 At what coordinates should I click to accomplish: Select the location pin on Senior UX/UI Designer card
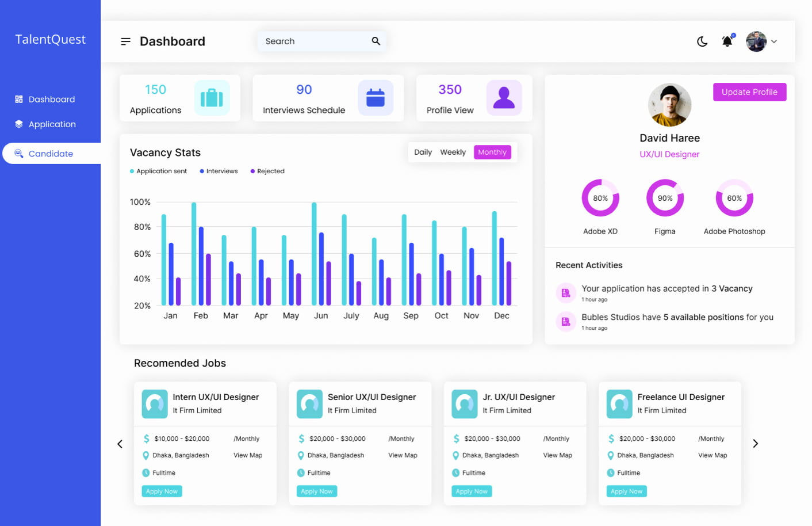(301, 455)
